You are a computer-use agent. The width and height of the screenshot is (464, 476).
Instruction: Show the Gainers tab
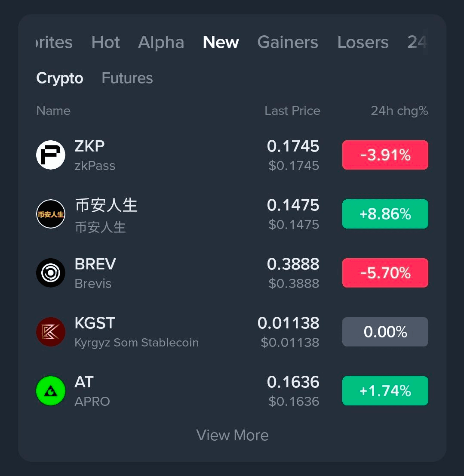click(x=288, y=42)
